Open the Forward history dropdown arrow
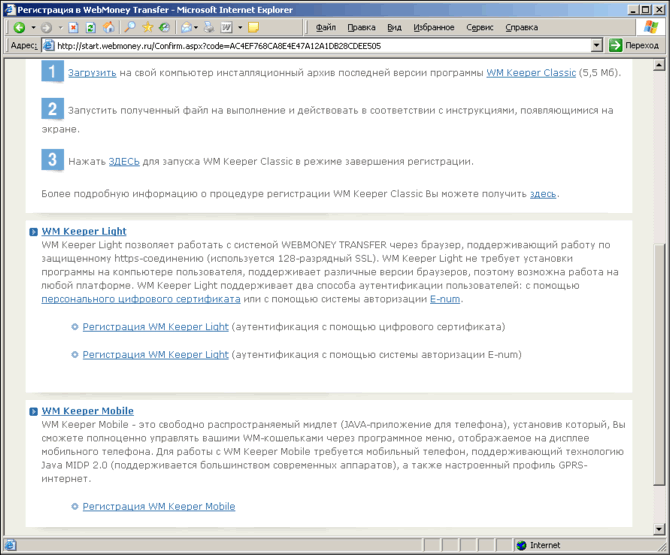 60,27
